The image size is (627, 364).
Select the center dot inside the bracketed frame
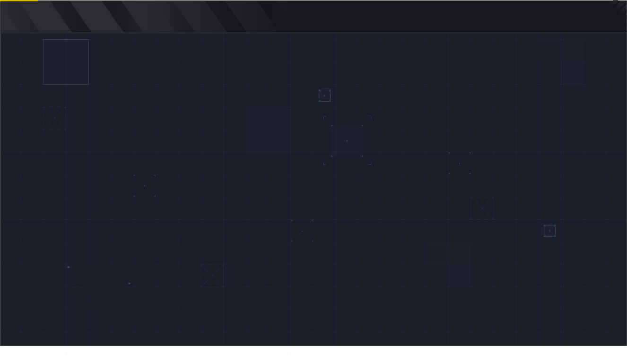(x=347, y=141)
